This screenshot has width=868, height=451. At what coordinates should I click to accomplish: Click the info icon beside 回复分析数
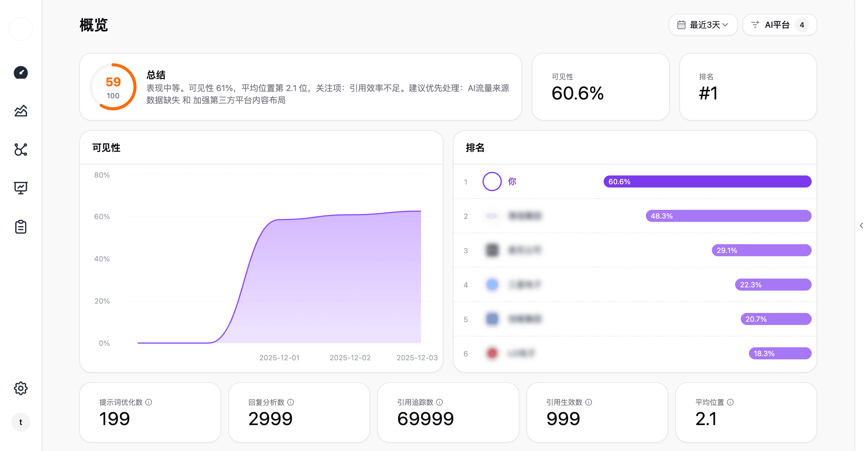click(x=291, y=402)
